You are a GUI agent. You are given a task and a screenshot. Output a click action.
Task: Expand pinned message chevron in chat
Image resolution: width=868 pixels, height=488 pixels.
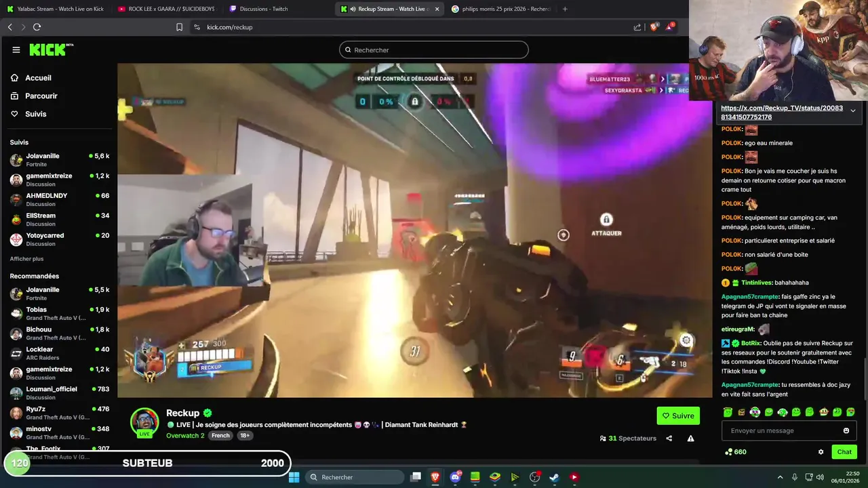point(853,110)
